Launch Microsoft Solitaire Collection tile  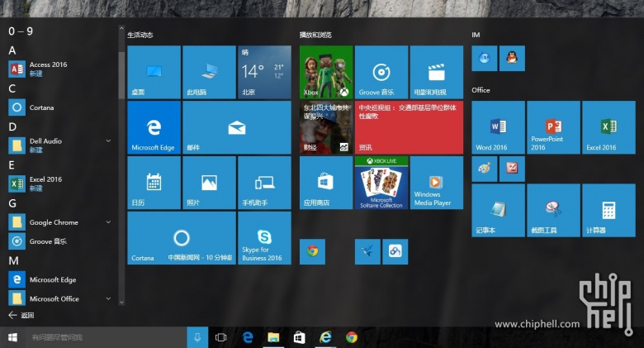[381, 183]
